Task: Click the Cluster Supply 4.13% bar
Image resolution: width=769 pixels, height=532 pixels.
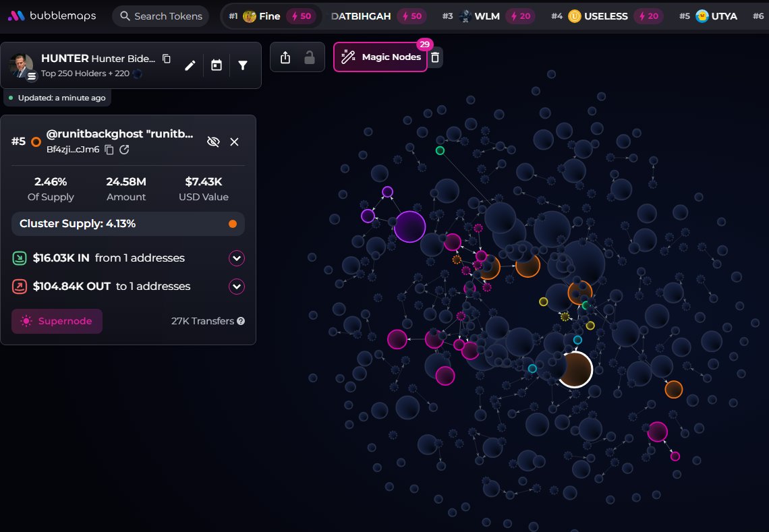Action: click(x=128, y=224)
